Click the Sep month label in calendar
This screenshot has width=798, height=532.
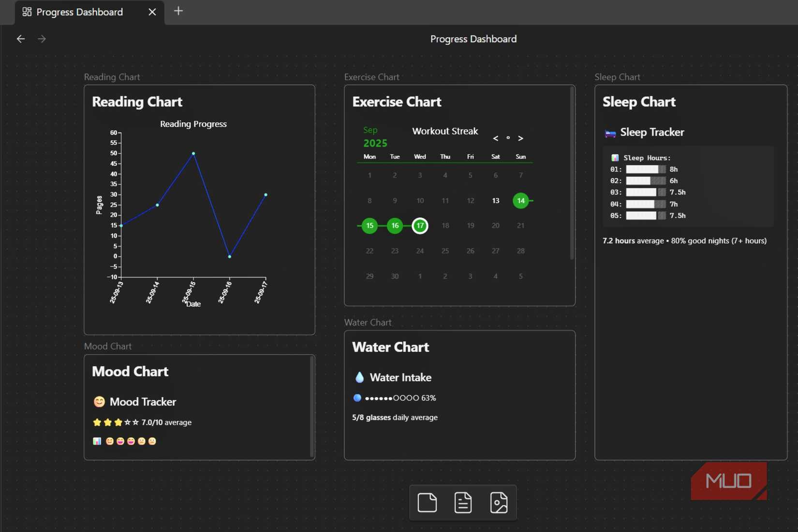pyautogui.click(x=370, y=130)
